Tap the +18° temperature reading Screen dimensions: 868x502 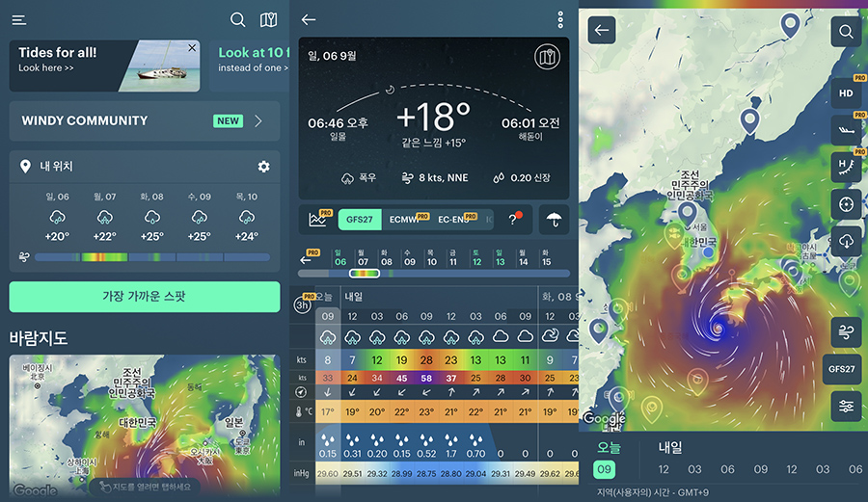coord(433,117)
